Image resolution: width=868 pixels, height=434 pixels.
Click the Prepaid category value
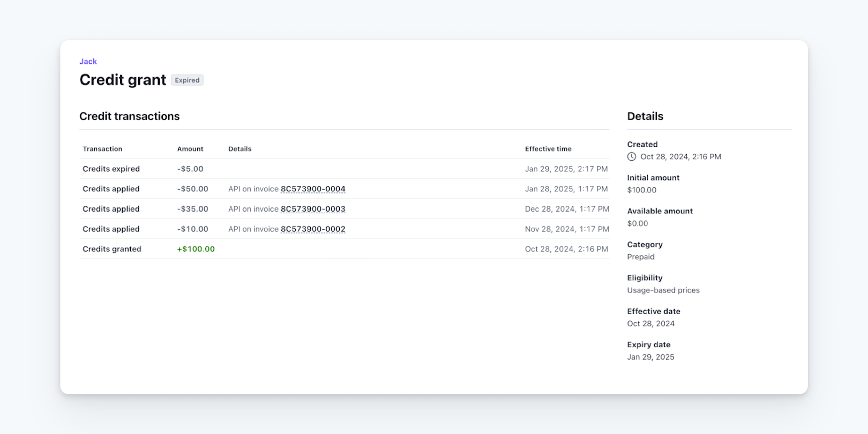640,257
